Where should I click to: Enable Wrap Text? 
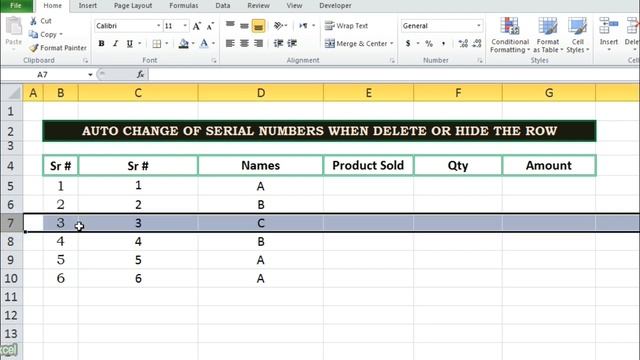(347, 26)
